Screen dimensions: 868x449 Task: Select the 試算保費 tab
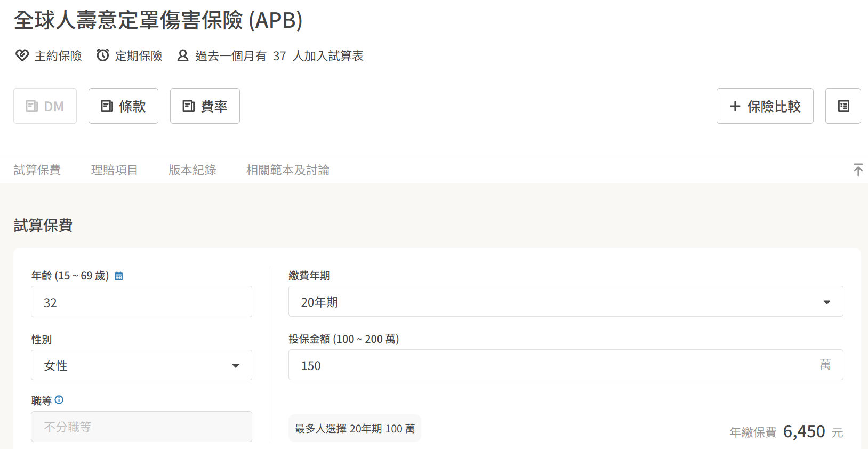coord(37,170)
